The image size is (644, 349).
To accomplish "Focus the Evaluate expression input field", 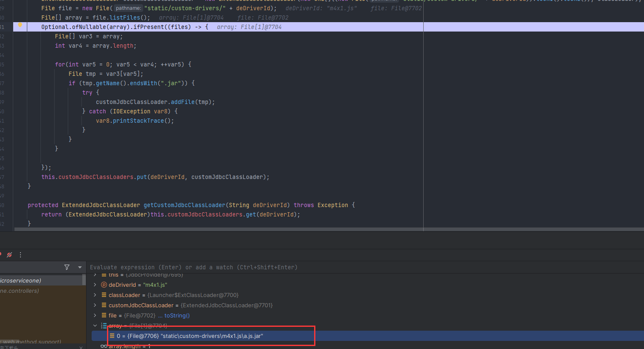I will pos(366,267).
